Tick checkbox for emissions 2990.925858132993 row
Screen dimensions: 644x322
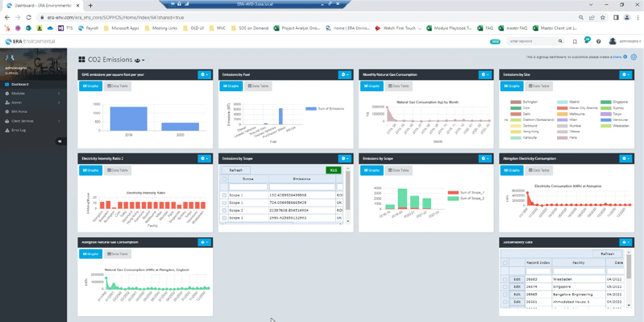tap(224, 218)
